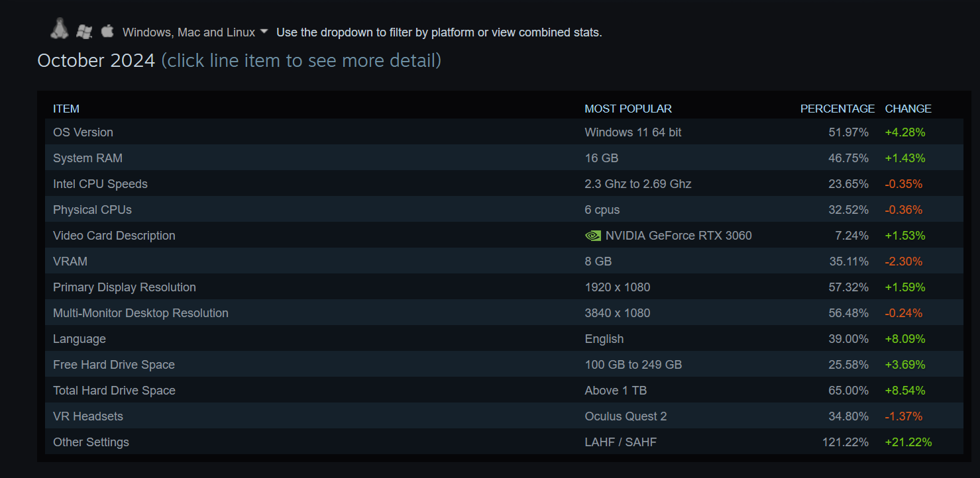Screen dimensions: 980x478
Task: Click the Windows logo platform icon
Action: coord(83,30)
